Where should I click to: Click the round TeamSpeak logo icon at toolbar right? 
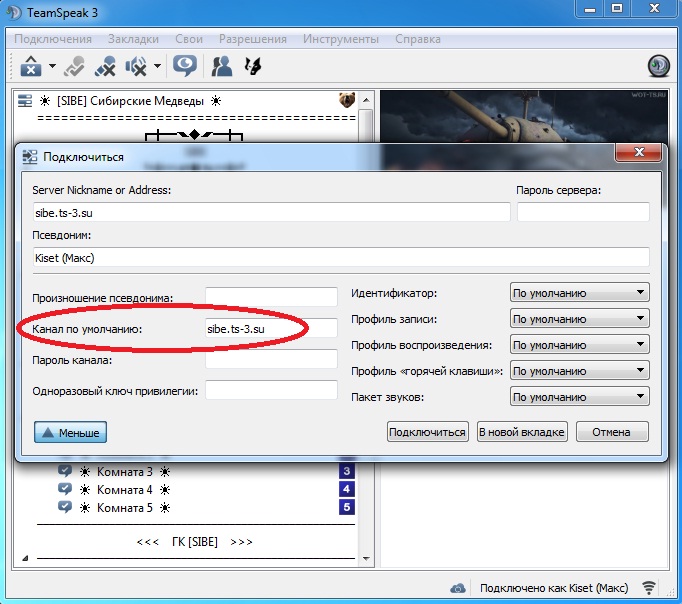click(659, 66)
